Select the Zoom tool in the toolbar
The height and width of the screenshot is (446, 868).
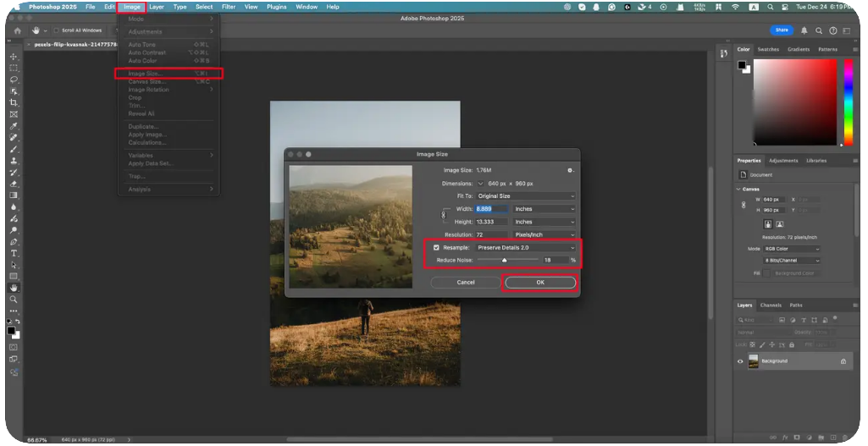pyautogui.click(x=14, y=300)
